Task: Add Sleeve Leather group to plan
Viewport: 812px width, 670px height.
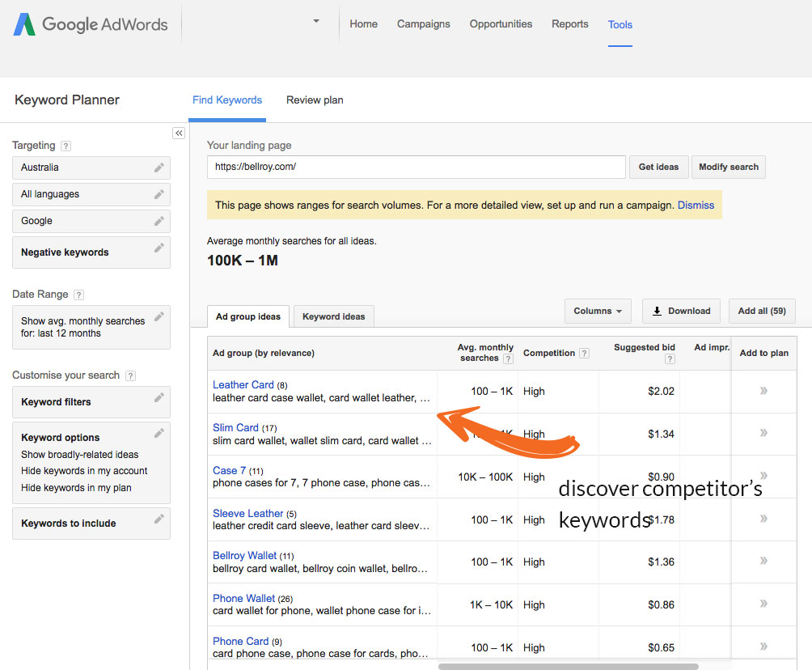Action: click(763, 519)
